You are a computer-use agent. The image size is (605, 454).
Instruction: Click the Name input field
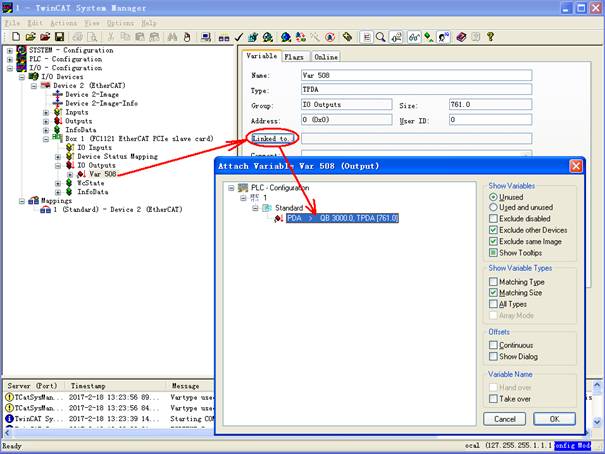pyautogui.click(x=416, y=75)
